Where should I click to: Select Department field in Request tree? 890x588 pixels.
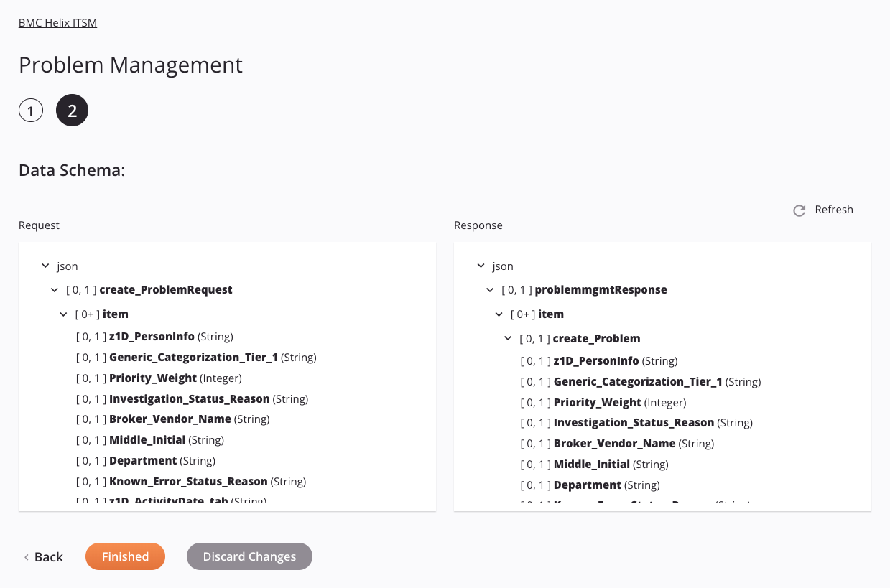coord(146,460)
